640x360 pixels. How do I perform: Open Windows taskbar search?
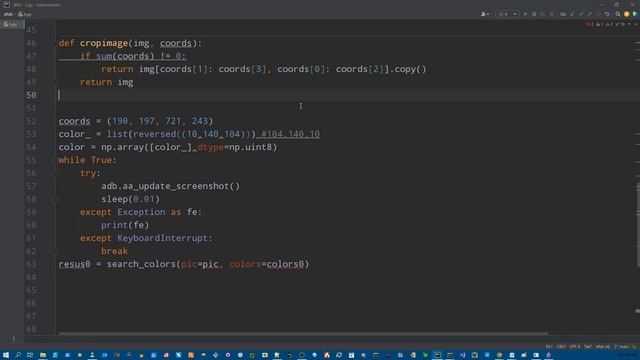coord(18,355)
